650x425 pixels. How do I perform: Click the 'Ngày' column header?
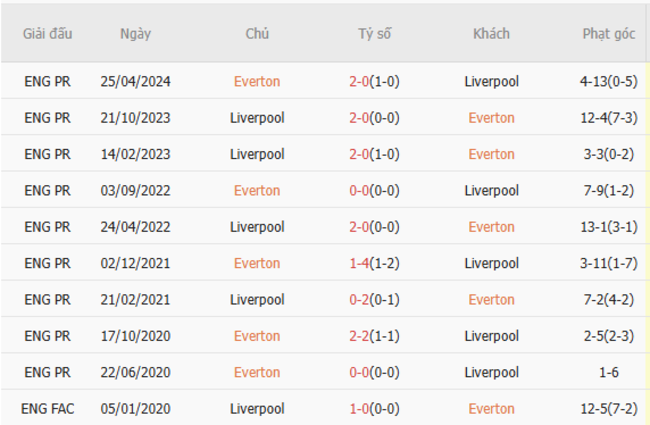tap(135, 33)
